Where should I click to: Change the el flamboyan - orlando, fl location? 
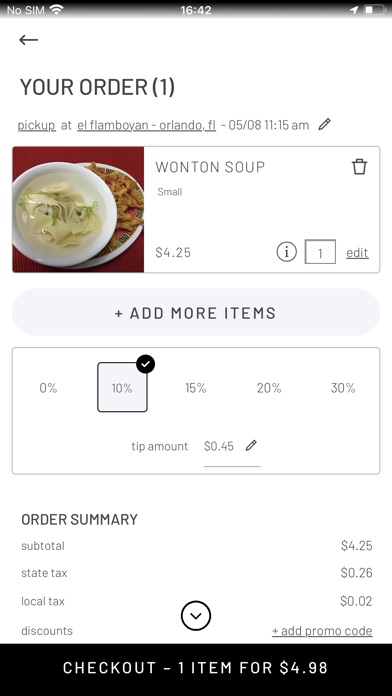coord(147,125)
